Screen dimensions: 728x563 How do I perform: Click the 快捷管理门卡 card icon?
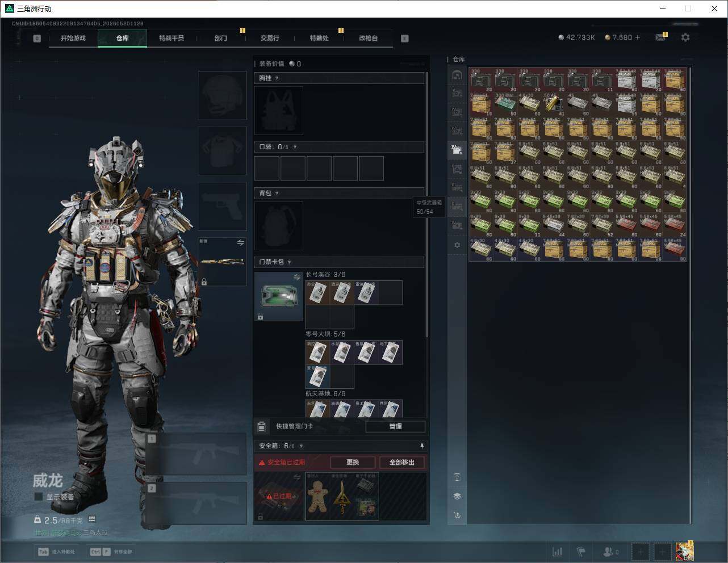(x=262, y=426)
